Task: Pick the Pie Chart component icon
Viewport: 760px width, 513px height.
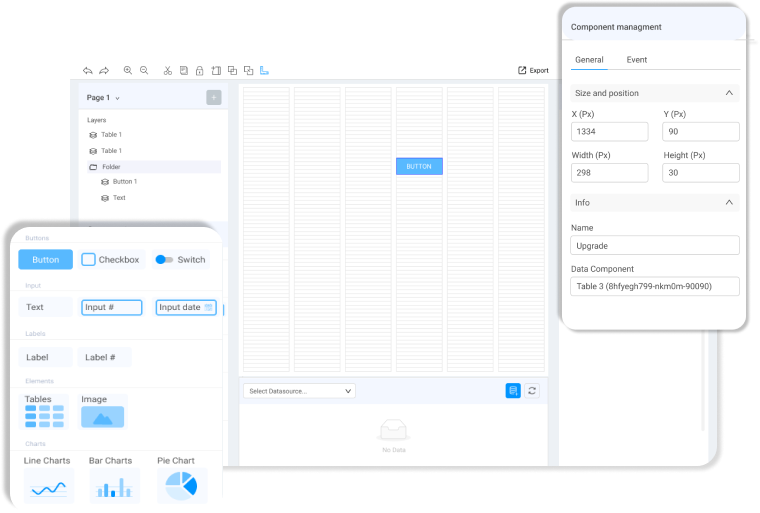Action: [181, 486]
